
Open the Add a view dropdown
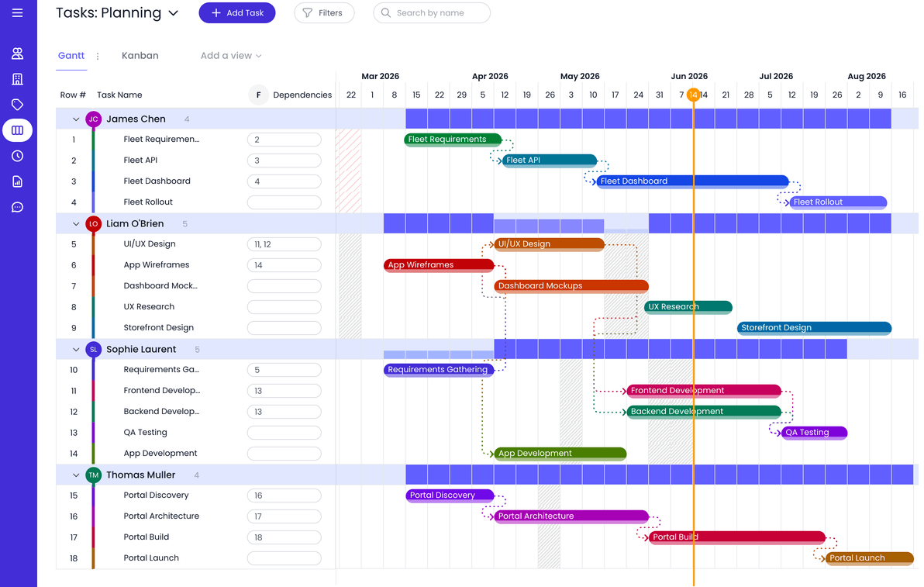(231, 55)
